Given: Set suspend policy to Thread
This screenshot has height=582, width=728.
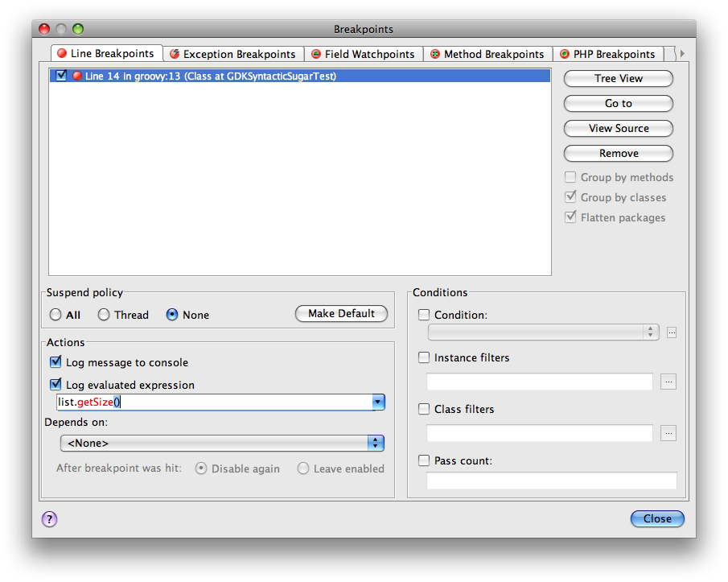Looking at the screenshot, I should tap(104, 315).
